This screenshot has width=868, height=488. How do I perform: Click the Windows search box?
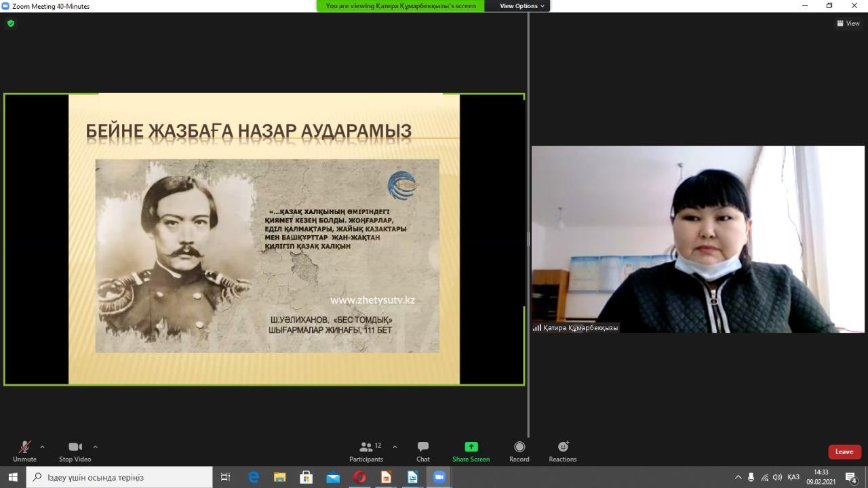click(122, 477)
